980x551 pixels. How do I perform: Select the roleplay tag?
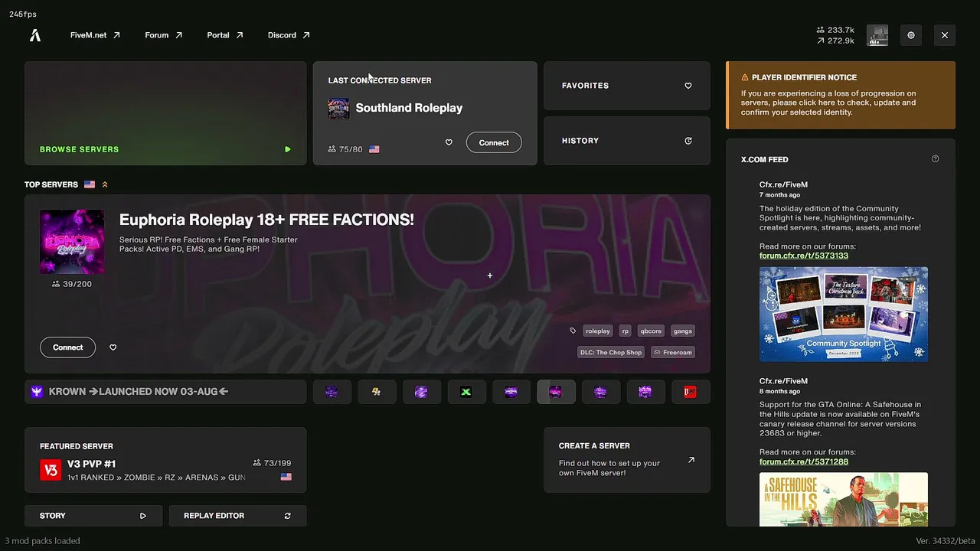(x=597, y=331)
